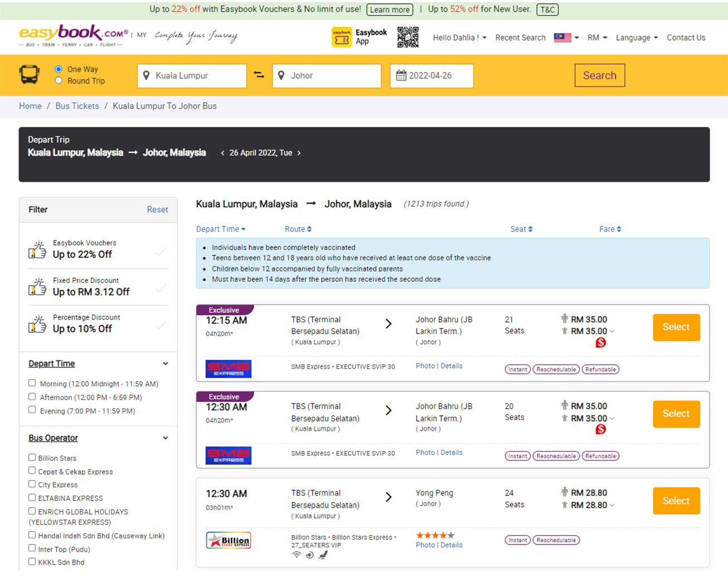Open Language dropdown
This screenshot has height=588, width=728.
coord(637,37)
